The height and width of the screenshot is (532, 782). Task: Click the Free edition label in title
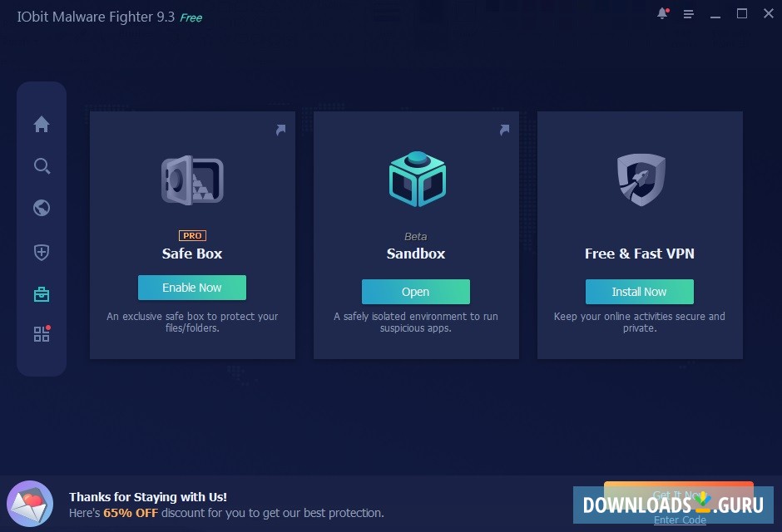[191, 18]
